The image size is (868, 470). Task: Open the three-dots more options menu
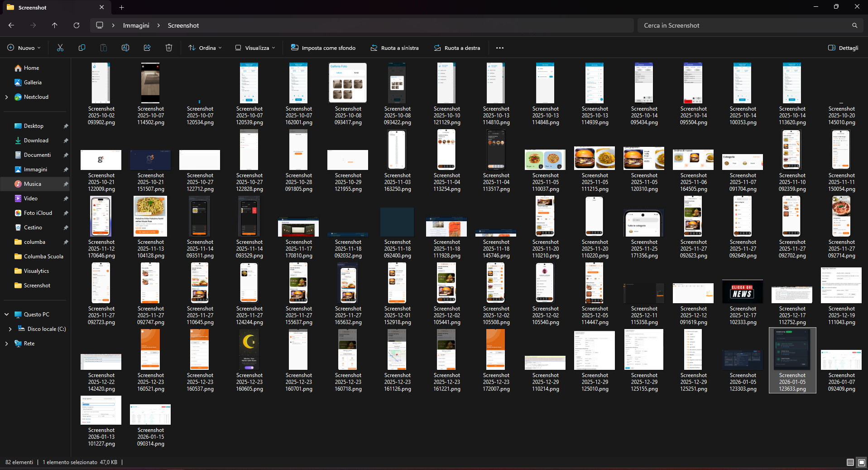tap(500, 48)
